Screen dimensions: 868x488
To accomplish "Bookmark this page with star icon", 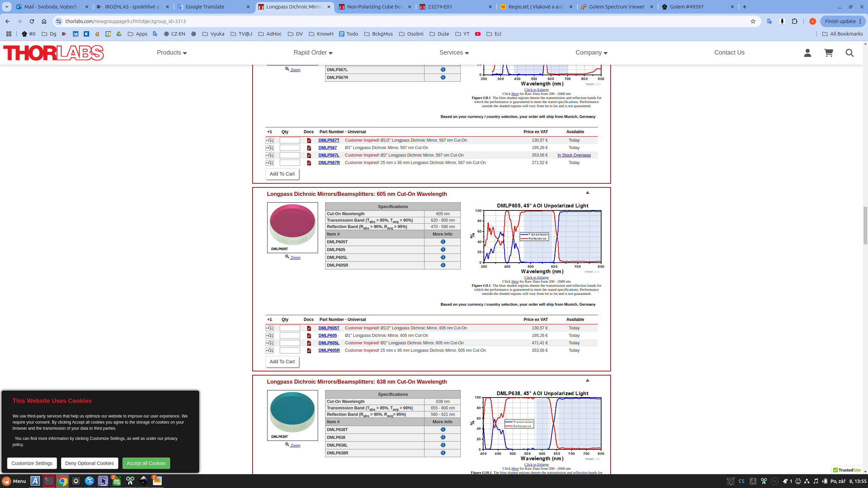I will [x=753, y=21].
